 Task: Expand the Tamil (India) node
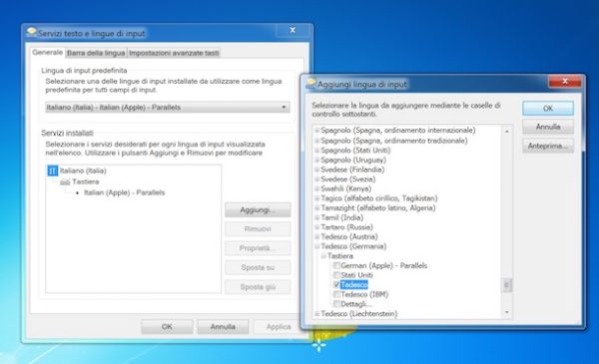316,217
